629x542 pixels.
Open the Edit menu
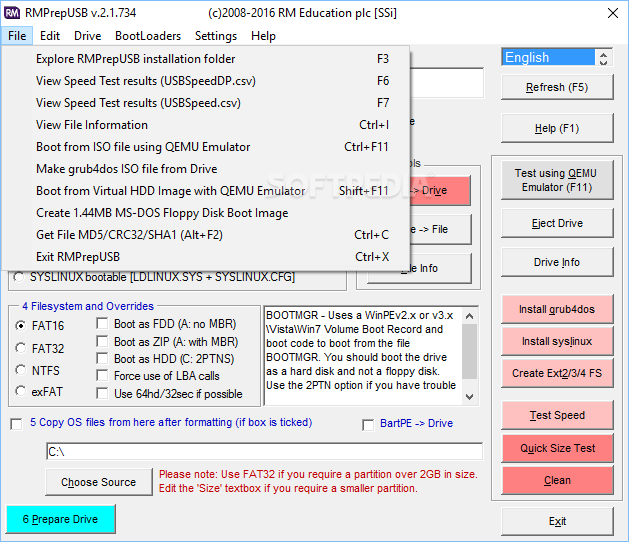tap(50, 36)
